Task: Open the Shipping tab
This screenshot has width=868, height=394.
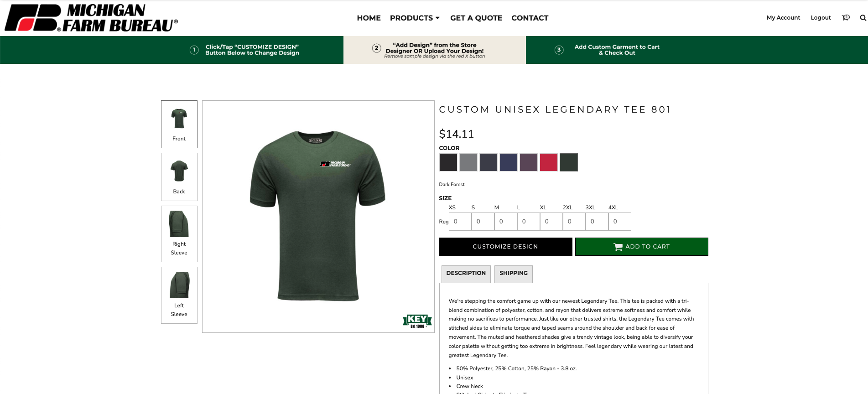Action: pos(514,274)
